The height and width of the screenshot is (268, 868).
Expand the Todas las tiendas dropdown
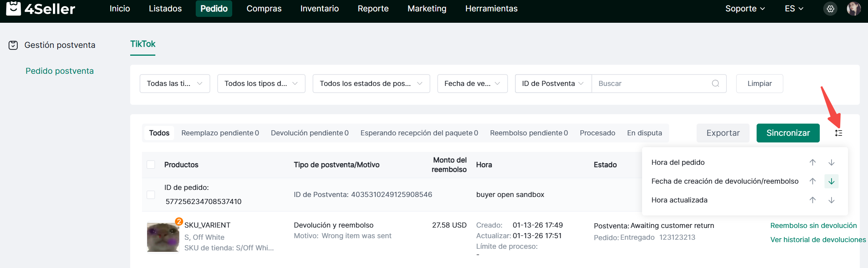pyautogui.click(x=175, y=84)
